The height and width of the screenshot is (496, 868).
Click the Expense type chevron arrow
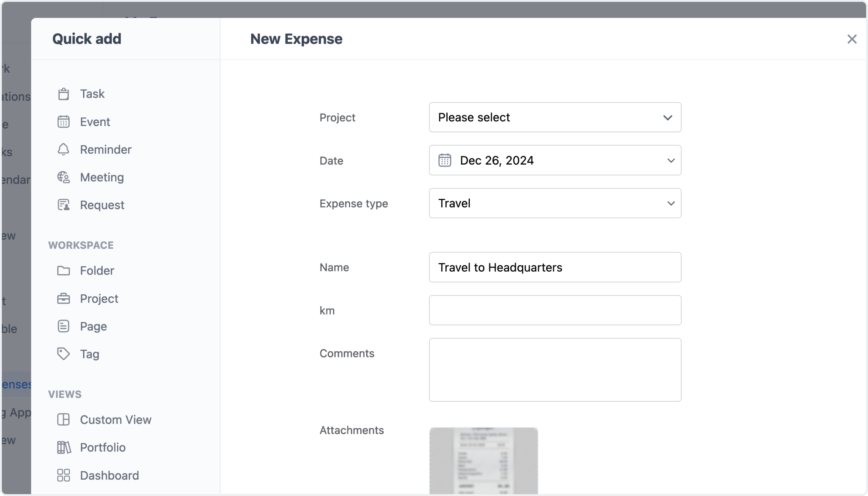(671, 203)
